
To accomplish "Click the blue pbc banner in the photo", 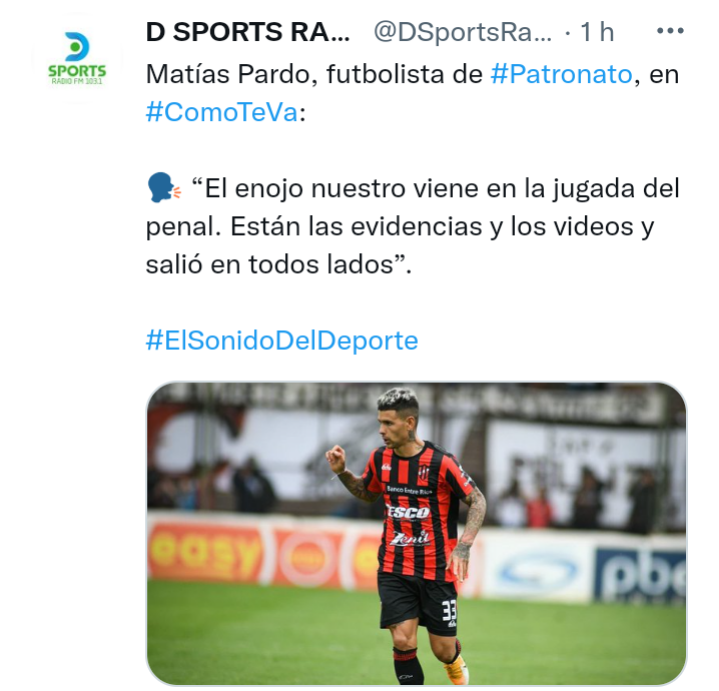I will (641, 575).
